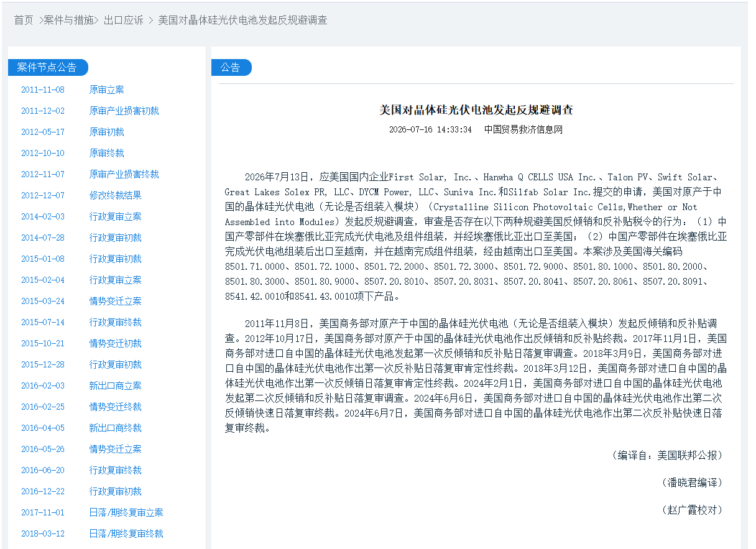Open 情势变迁立案 dated 2016-05-26
Viewport: 756px width, 549px height.
(x=116, y=449)
